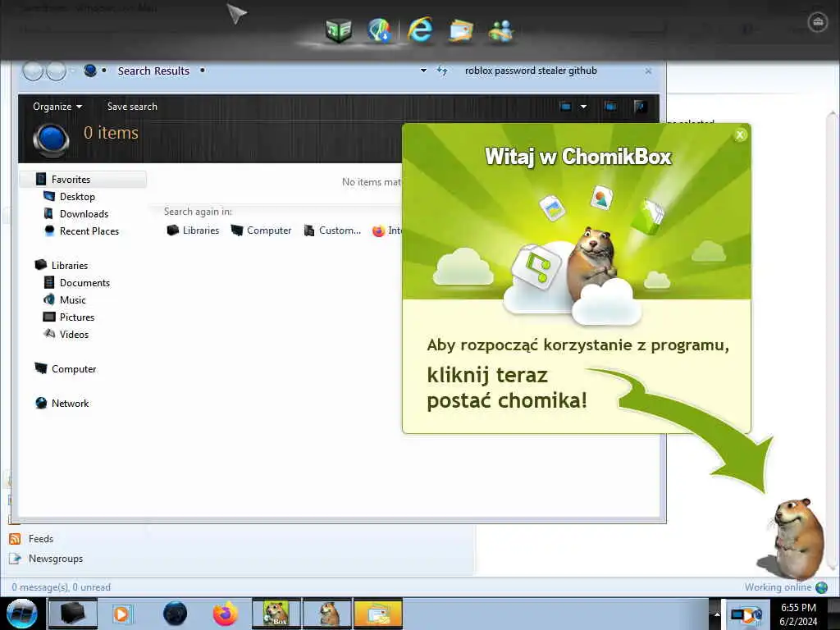Image resolution: width=840 pixels, height=630 pixels.
Task: Refresh the Explorer search results
Action: coord(442,71)
